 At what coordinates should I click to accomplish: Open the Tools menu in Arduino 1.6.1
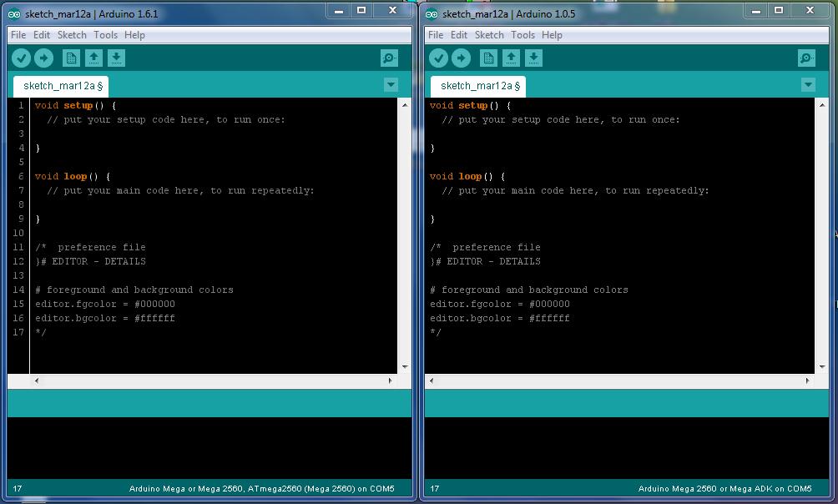105,35
